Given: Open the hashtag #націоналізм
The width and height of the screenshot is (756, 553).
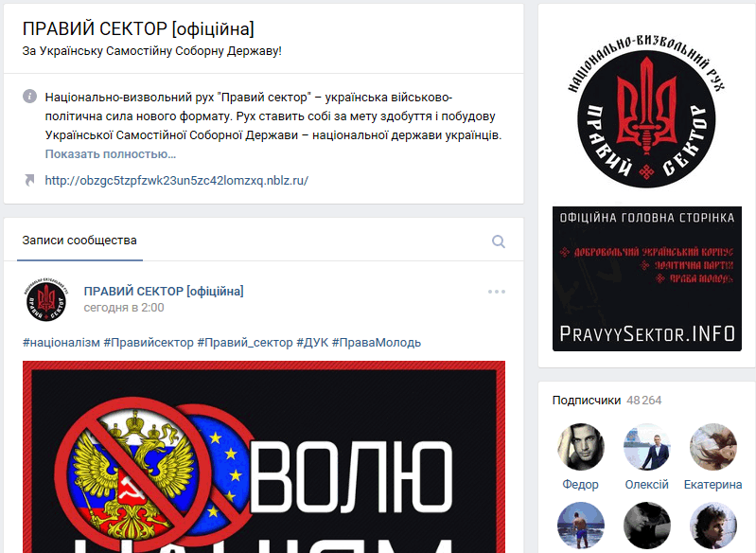Looking at the screenshot, I should (62, 343).
